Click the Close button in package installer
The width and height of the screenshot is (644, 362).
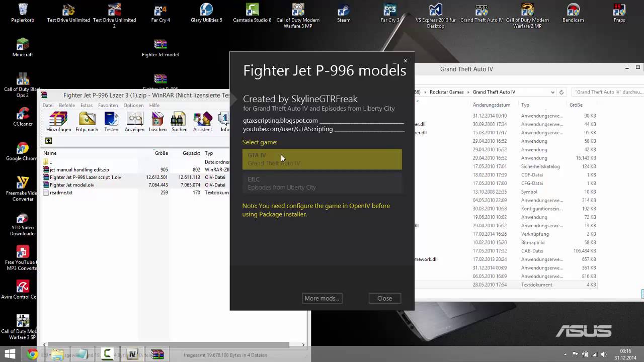[384, 298]
